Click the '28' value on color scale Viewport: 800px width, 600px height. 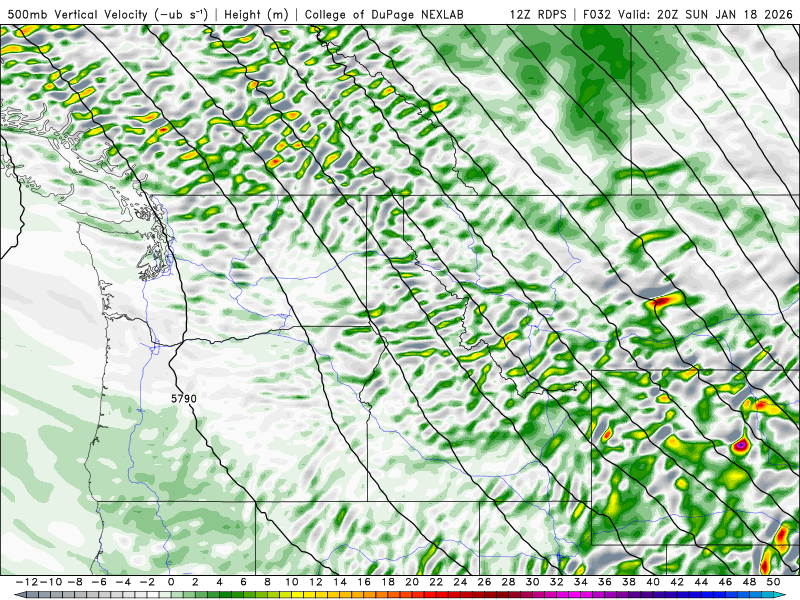point(508,582)
